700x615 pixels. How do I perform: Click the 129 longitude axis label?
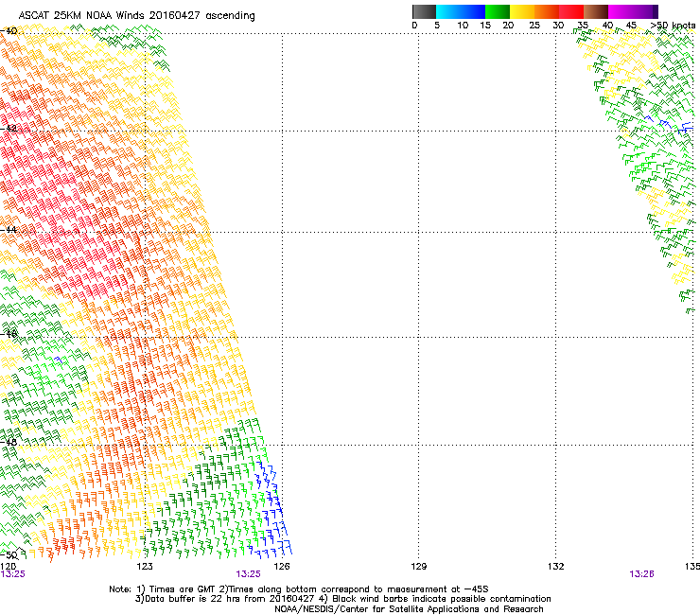coord(418,567)
